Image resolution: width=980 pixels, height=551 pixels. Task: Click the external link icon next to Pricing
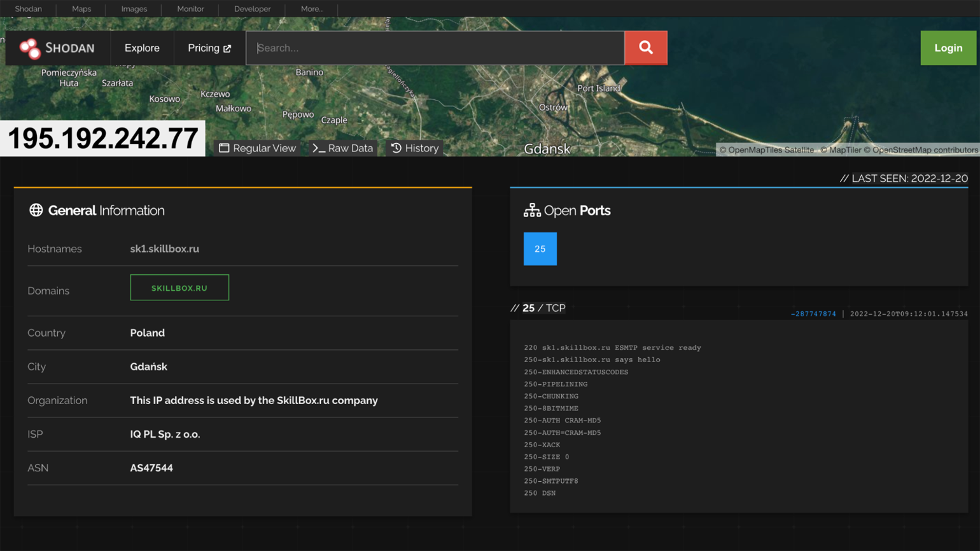click(227, 48)
